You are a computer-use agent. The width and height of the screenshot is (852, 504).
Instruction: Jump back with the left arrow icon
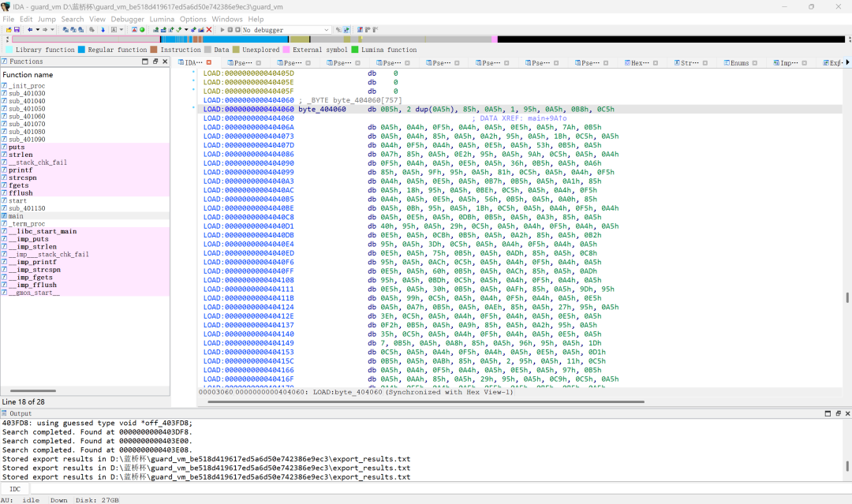click(x=30, y=29)
